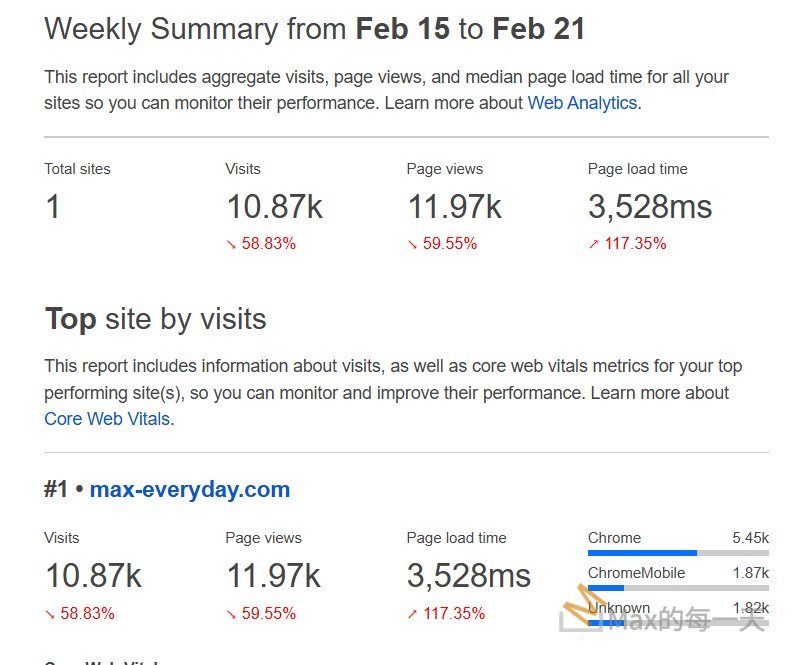809x665 pixels.
Task: Click the ChromeMobile browser usage bar
Action: coord(678,587)
